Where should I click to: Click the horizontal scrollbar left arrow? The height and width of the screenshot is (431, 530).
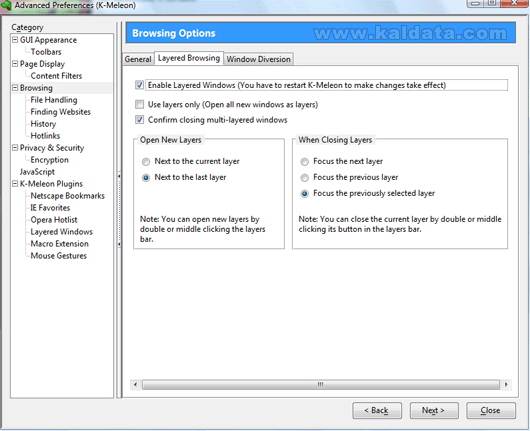(136, 384)
